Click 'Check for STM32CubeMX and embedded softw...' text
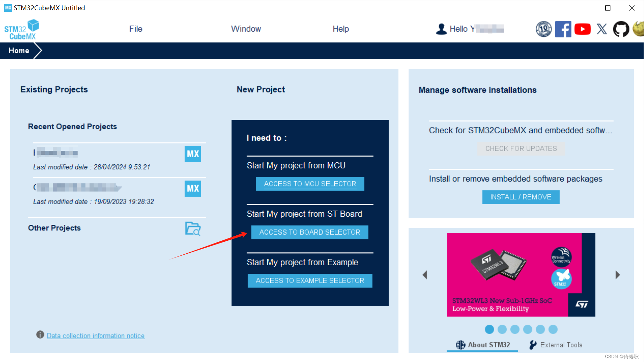The height and width of the screenshot is (362, 644). (521, 130)
